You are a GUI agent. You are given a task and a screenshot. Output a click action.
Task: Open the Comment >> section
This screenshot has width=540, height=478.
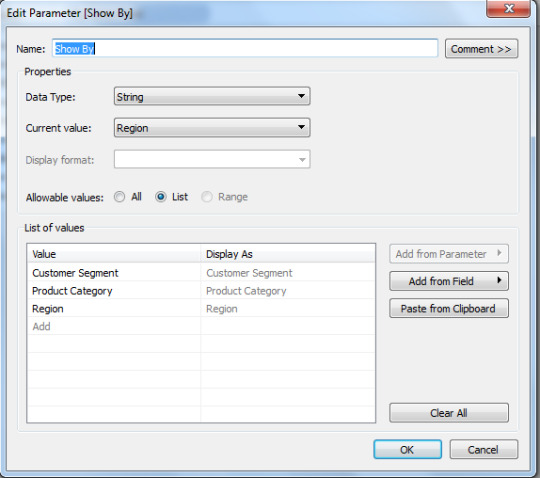click(481, 49)
